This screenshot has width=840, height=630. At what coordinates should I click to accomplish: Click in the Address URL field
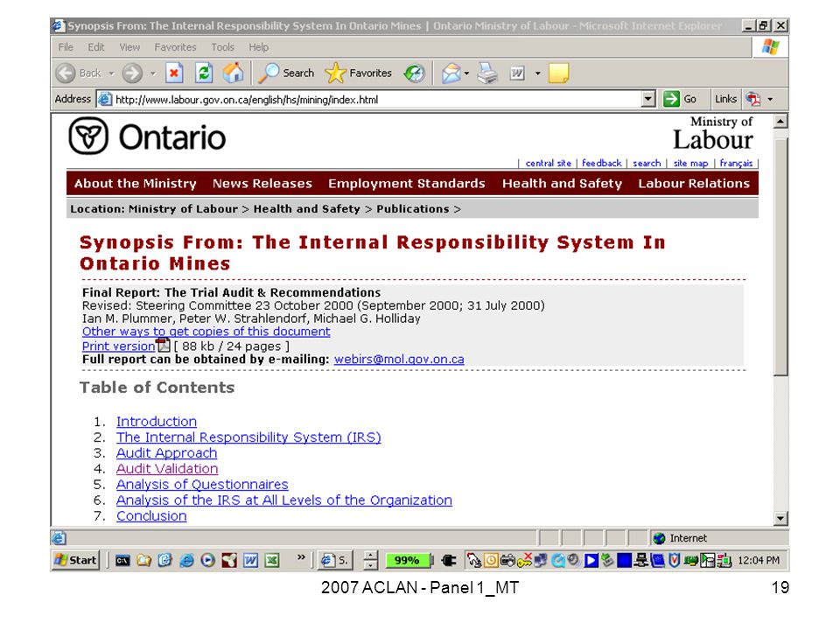pos(376,99)
